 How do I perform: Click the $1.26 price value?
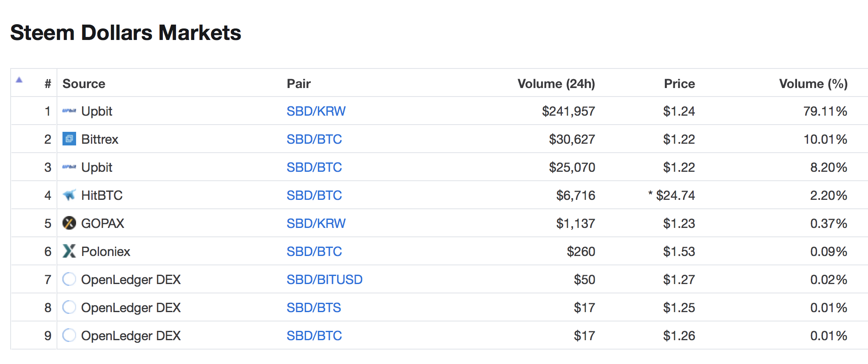click(x=679, y=336)
